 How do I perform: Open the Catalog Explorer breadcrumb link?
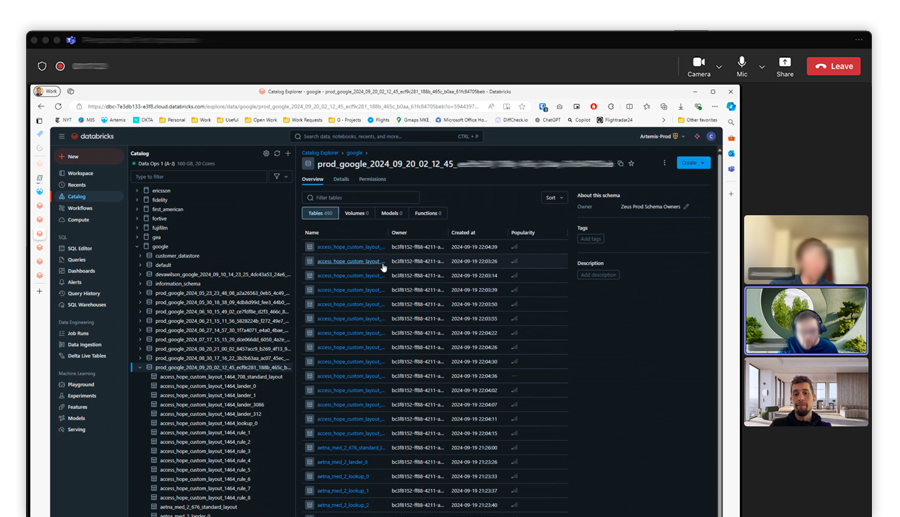[320, 153]
